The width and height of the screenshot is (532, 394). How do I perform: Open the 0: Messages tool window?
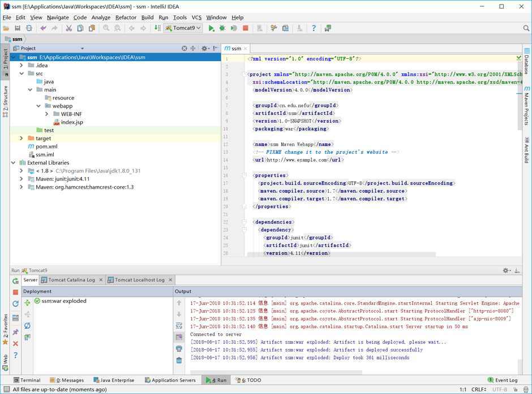point(67,380)
